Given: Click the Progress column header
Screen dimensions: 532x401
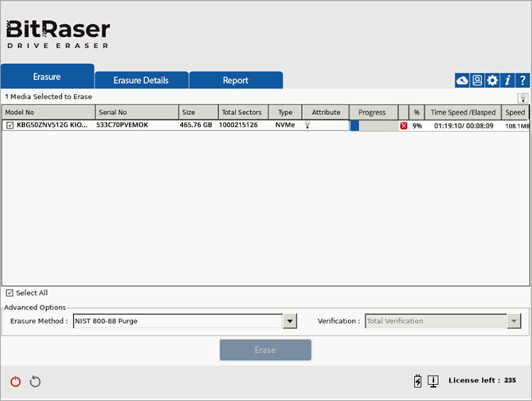Looking at the screenshot, I should 374,112.
